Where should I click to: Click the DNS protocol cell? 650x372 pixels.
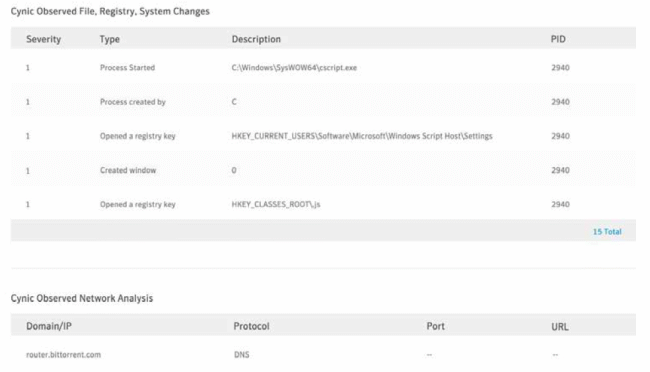click(242, 355)
